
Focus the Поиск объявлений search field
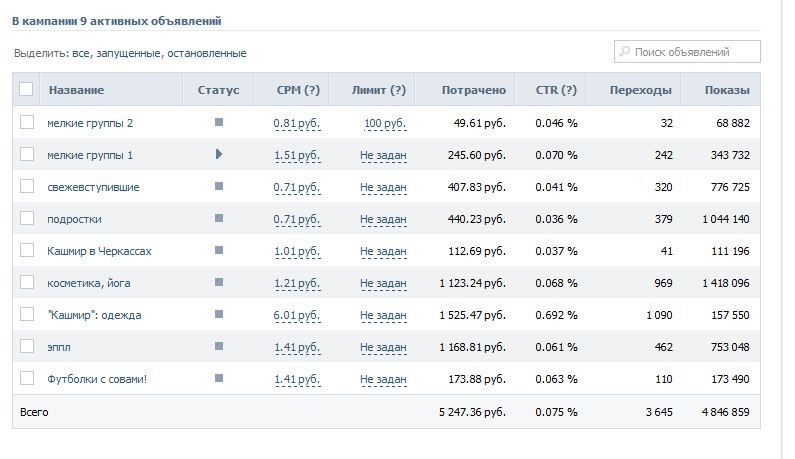687,52
